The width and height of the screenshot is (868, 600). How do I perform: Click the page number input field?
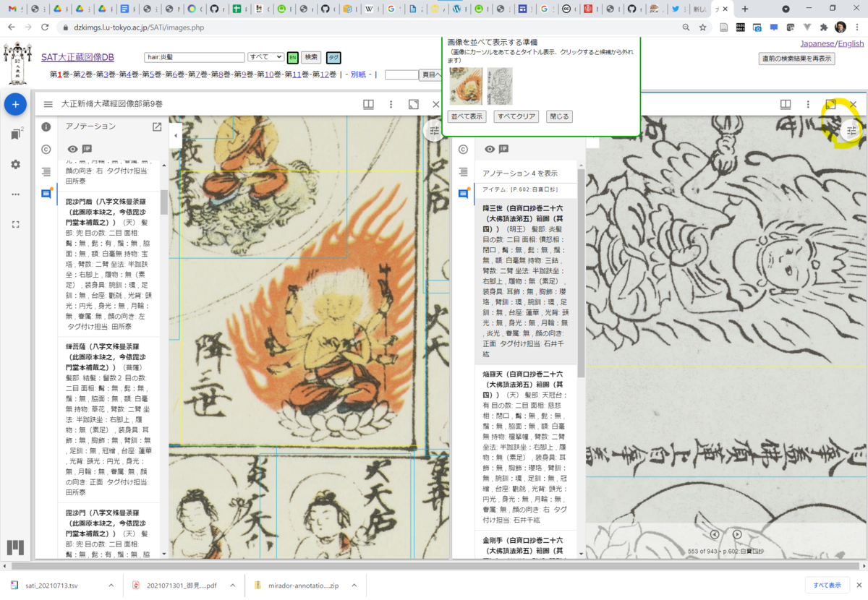[401, 74]
